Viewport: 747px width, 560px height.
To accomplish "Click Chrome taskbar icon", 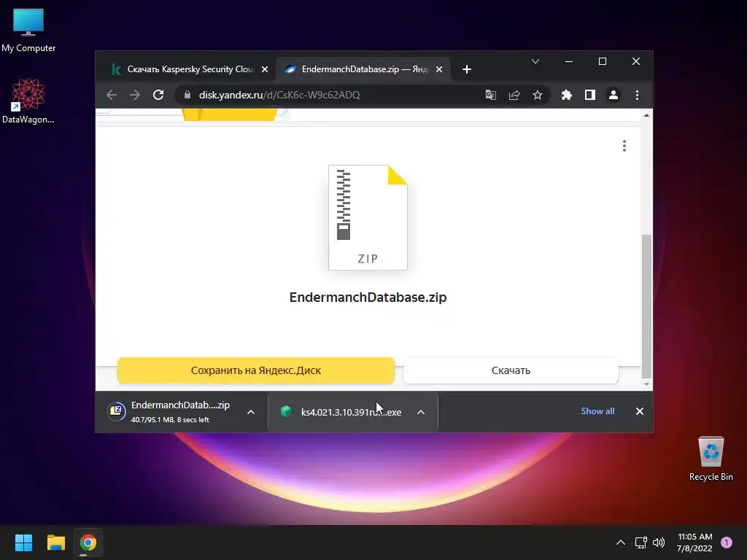I will point(88,542).
